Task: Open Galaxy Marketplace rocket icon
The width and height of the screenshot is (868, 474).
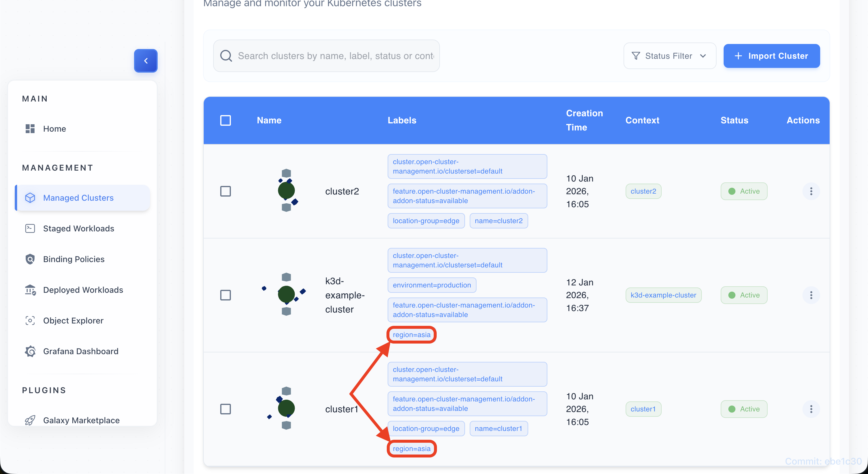Action: (x=30, y=420)
